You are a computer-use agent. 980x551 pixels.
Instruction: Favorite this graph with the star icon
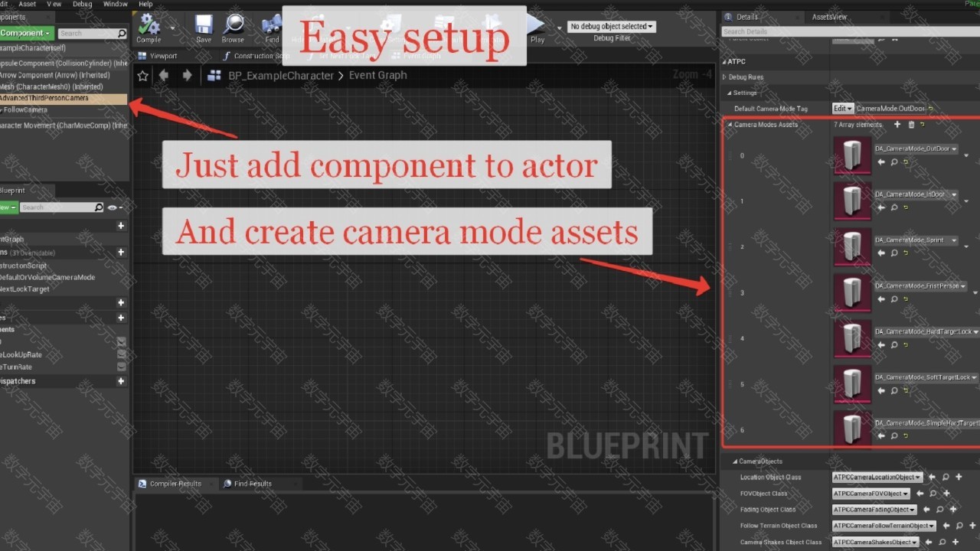click(x=142, y=75)
